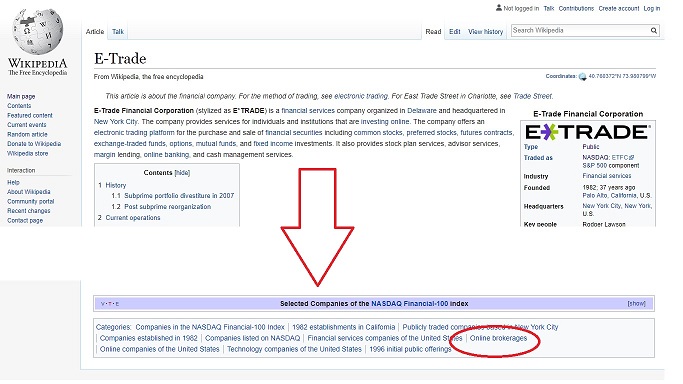Screen dimensions: 683x384
Task: Open Contents in the sidebar
Action: pyautogui.click(x=19, y=106)
